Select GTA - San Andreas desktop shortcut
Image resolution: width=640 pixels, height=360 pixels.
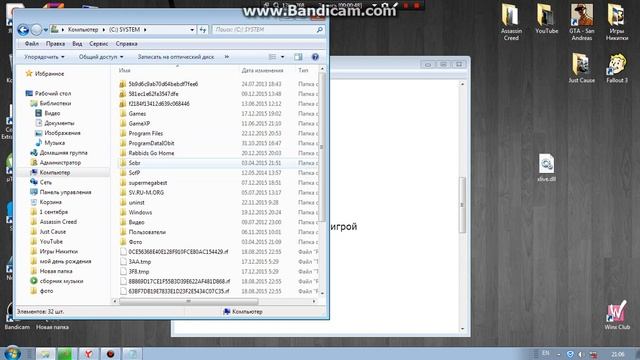click(x=582, y=22)
